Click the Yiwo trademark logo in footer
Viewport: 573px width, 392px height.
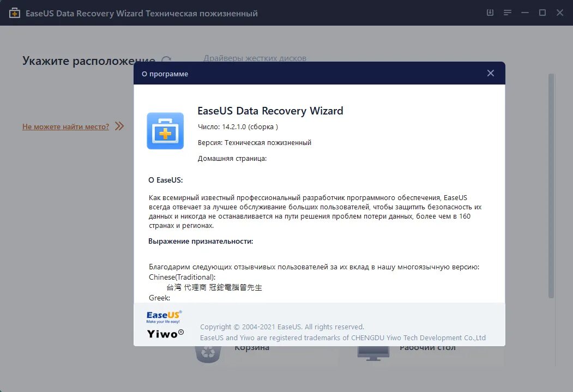point(165,334)
